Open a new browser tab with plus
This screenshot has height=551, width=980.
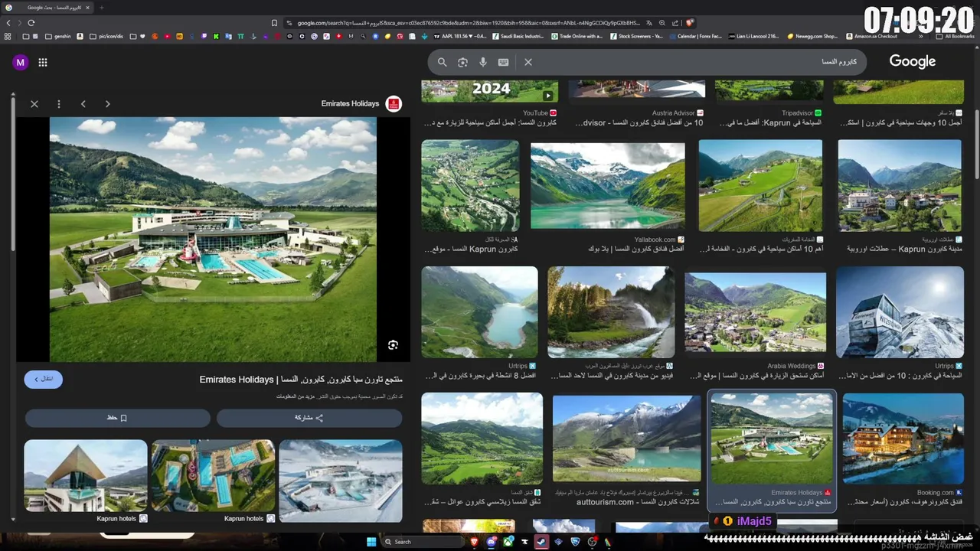tap(102, 8)
